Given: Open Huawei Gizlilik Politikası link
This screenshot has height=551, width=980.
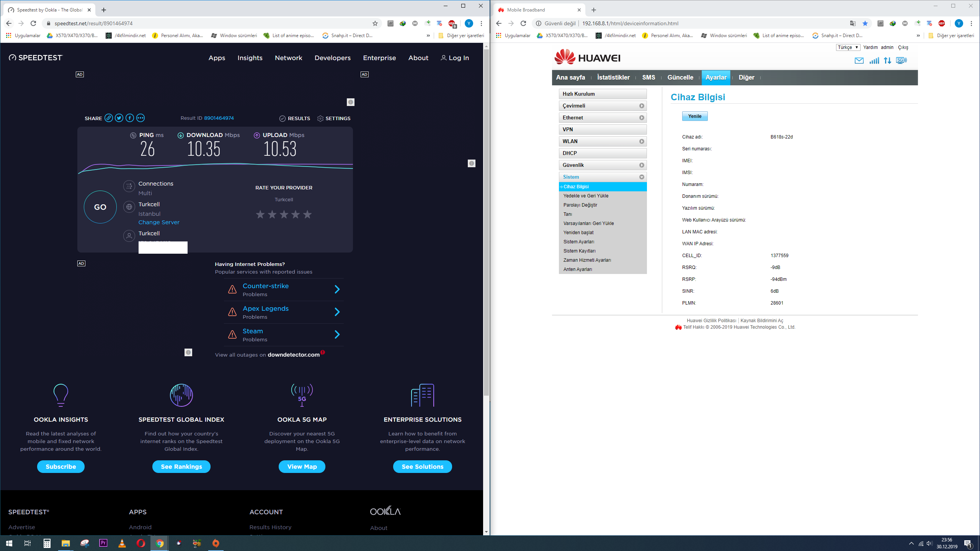Looking at the screenshot, I should pyautogui.click(x=711, y=321).
